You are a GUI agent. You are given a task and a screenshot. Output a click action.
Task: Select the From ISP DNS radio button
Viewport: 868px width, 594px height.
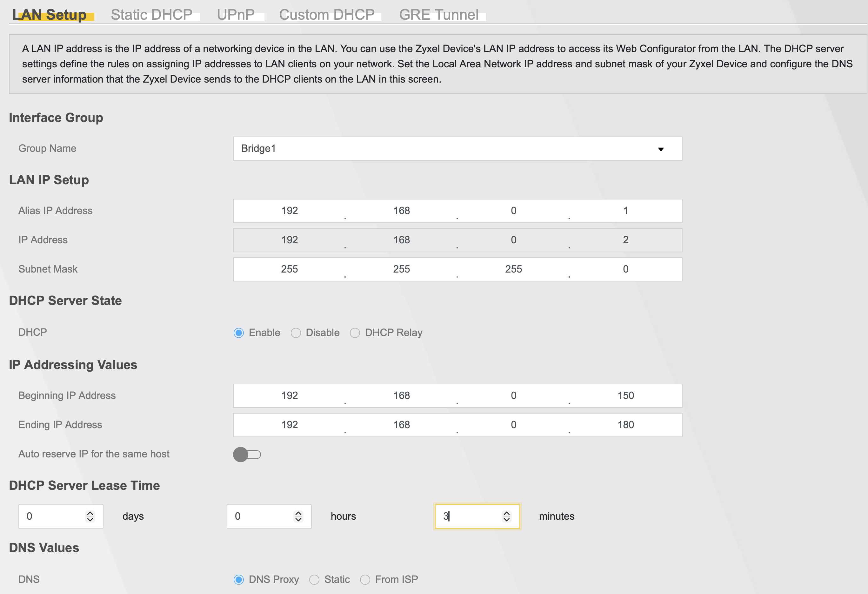pyautogui.click(x=365, y=579)
